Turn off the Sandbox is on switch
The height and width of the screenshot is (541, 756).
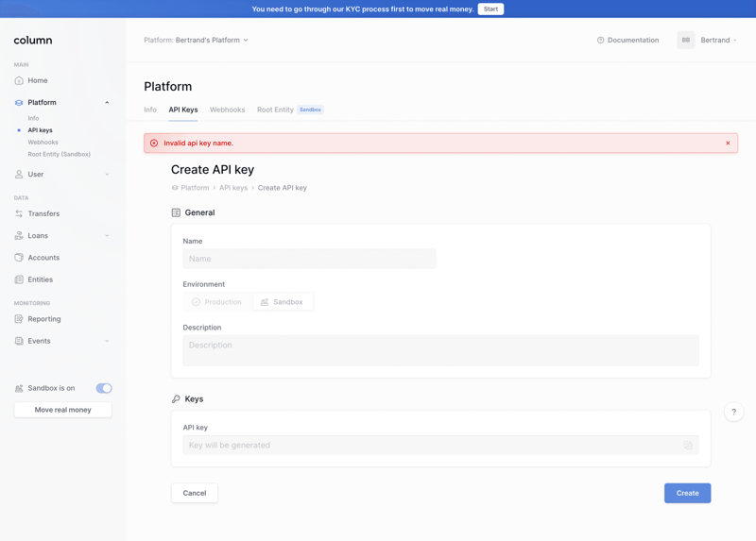point(104,388)
